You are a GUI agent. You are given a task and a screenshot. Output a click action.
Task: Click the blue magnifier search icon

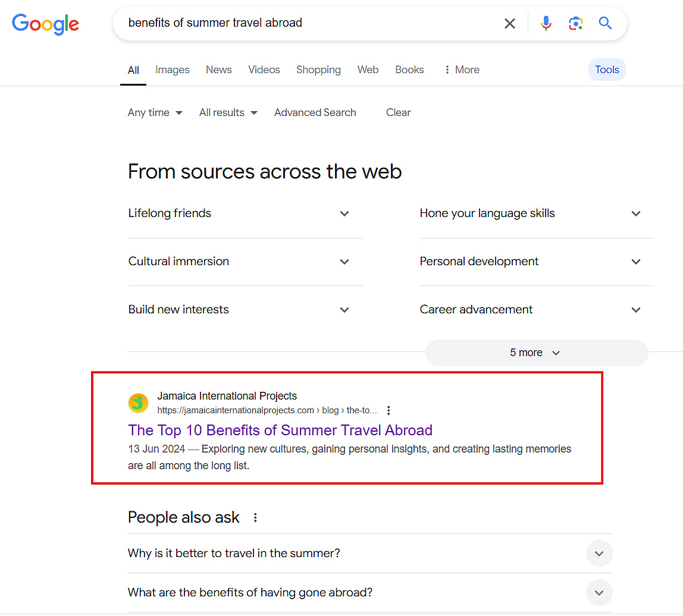tap(605, 23)
